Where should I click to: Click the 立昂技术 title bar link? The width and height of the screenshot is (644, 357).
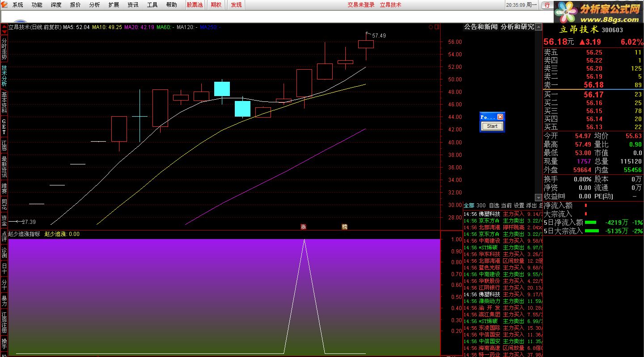click(x=390, y=5)
